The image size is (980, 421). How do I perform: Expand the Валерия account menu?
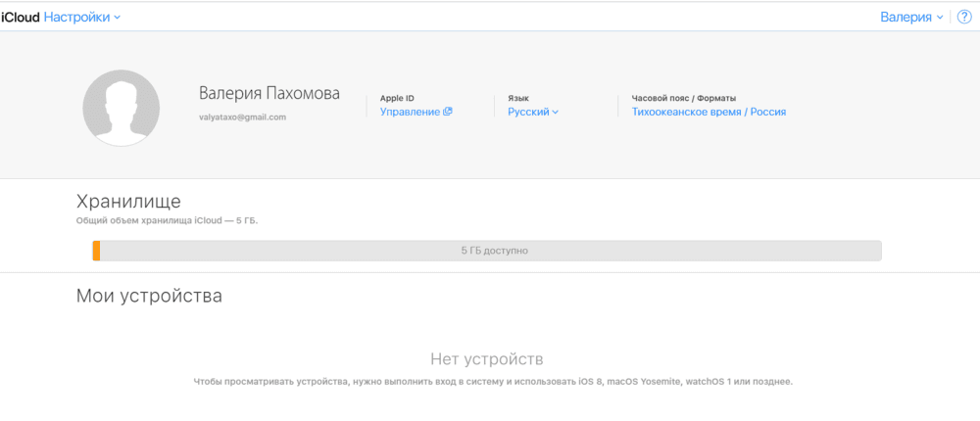(x=911, y=18)
